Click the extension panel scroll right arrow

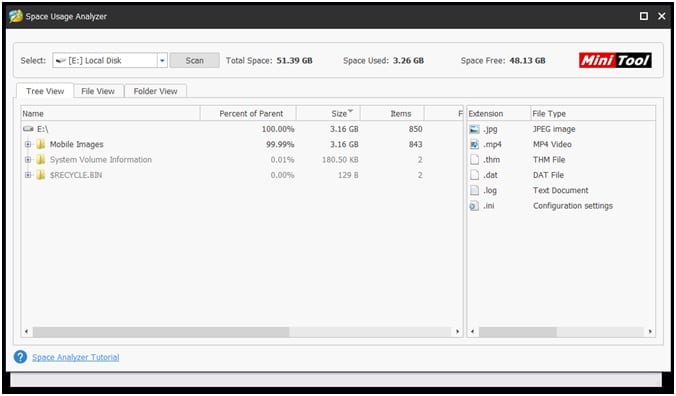pos(650,332)
